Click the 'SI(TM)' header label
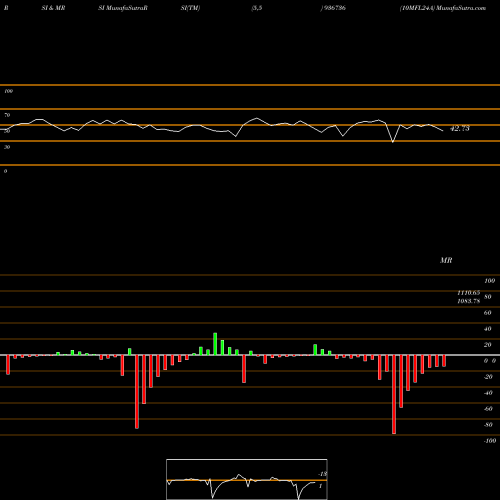This screenshot has width=500, height=500. point(190,8)
